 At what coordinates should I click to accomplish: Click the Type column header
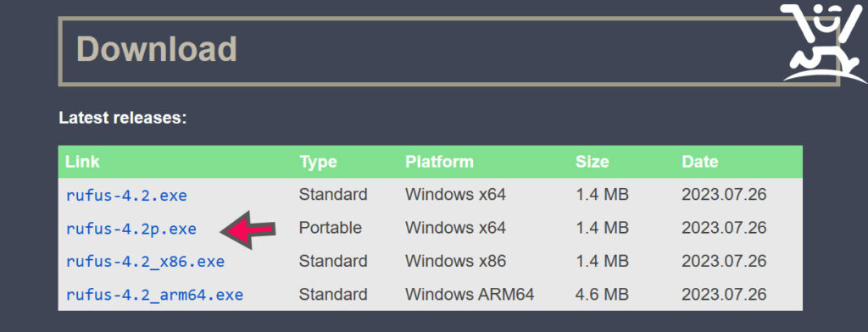[x=319, y=162]
